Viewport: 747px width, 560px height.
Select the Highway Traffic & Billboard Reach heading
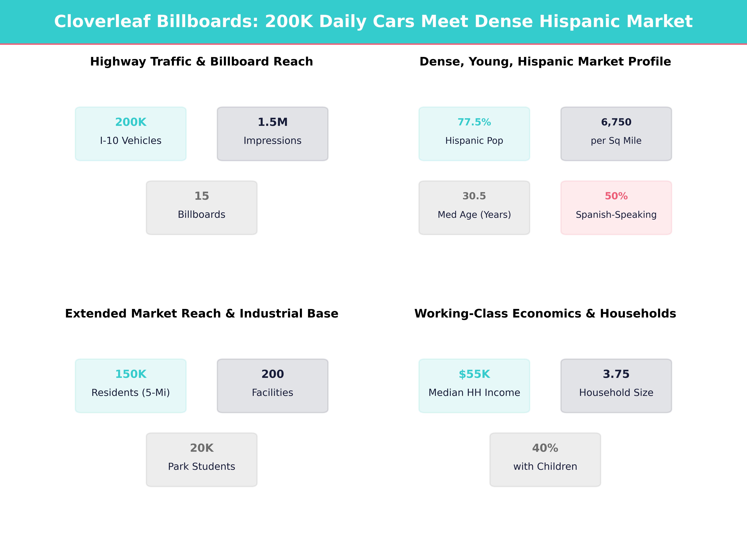point(201,61)
